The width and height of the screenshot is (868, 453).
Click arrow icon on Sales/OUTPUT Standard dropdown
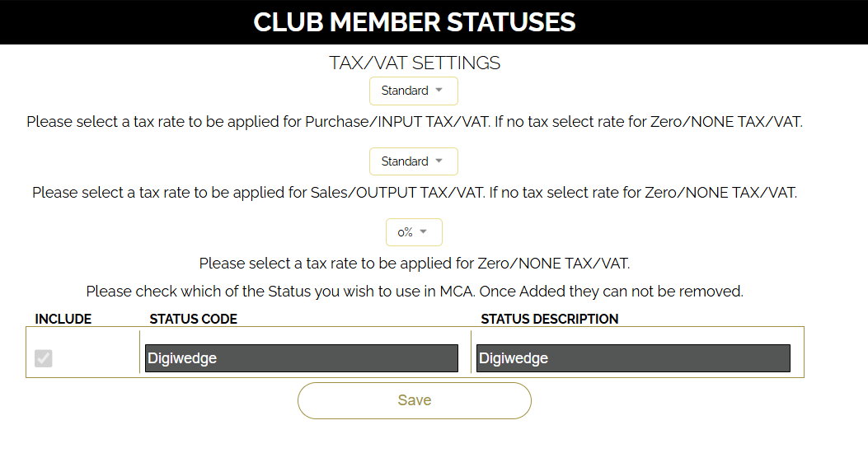(x=439, y=161)
